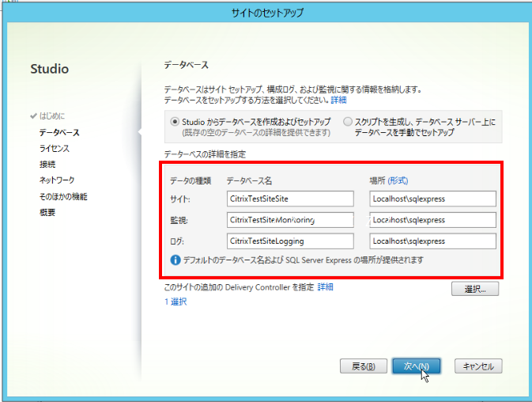This screenshot has height=402, width=532.
Task: Open the 詳細 link in database description
Action: [x=338, y=100]
